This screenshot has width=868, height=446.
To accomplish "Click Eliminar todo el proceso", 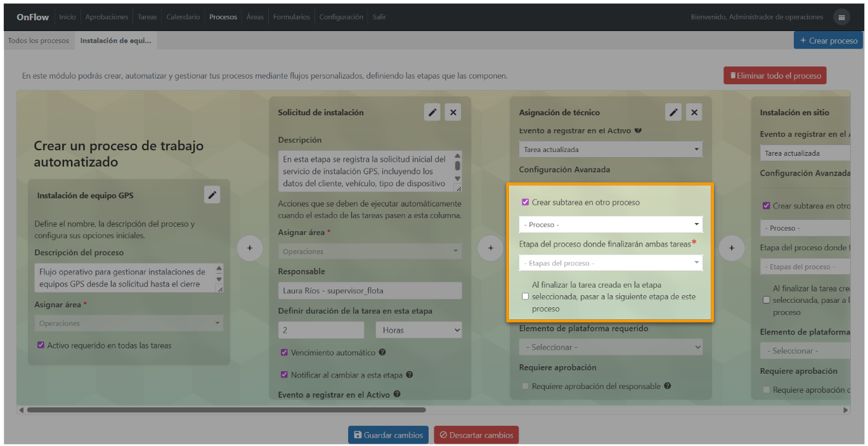I will [x=775, y=75].
